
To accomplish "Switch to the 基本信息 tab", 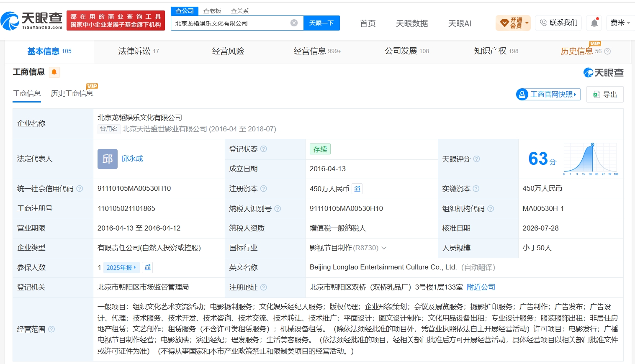I will [49, 51].
